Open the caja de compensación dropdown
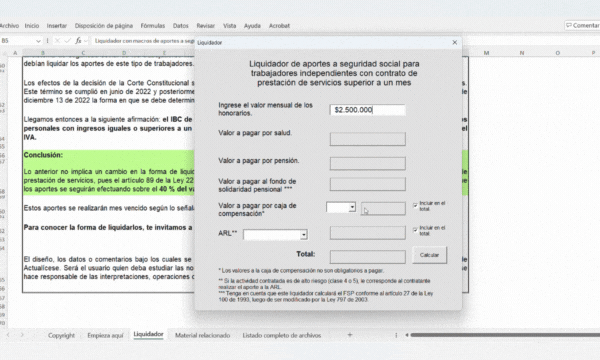 [x=352, y=207]
